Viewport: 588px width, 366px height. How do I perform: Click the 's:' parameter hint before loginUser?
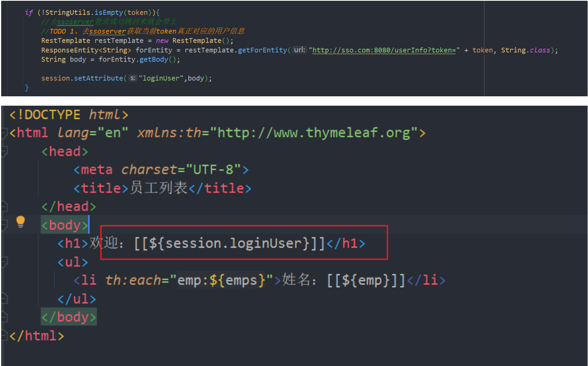tap(133, 78)
